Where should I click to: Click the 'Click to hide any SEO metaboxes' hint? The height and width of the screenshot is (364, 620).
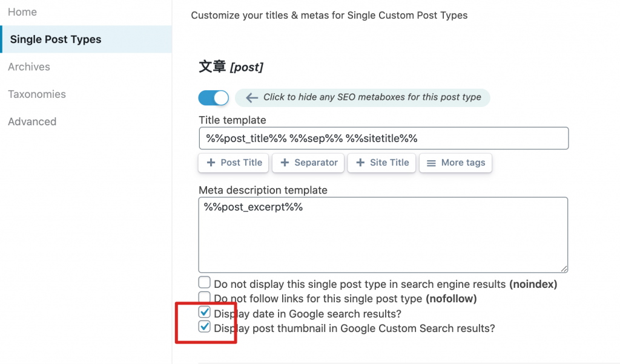point(372,97)
